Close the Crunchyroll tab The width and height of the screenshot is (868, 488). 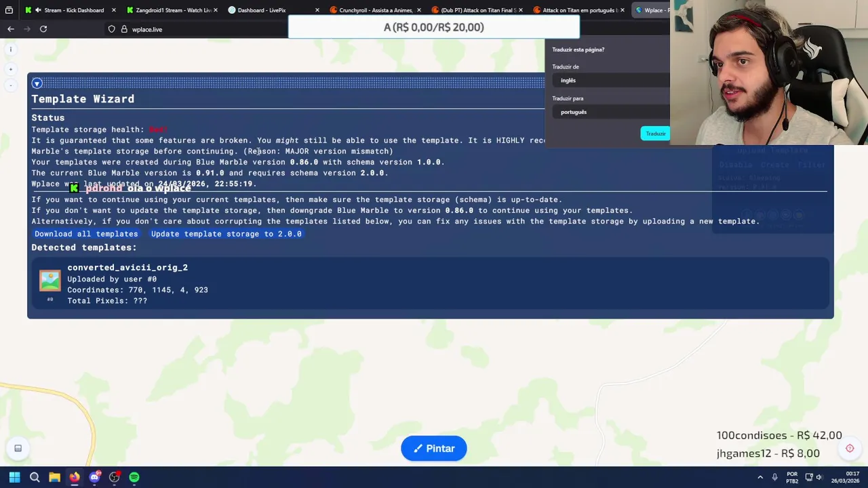tap(418, 10)
